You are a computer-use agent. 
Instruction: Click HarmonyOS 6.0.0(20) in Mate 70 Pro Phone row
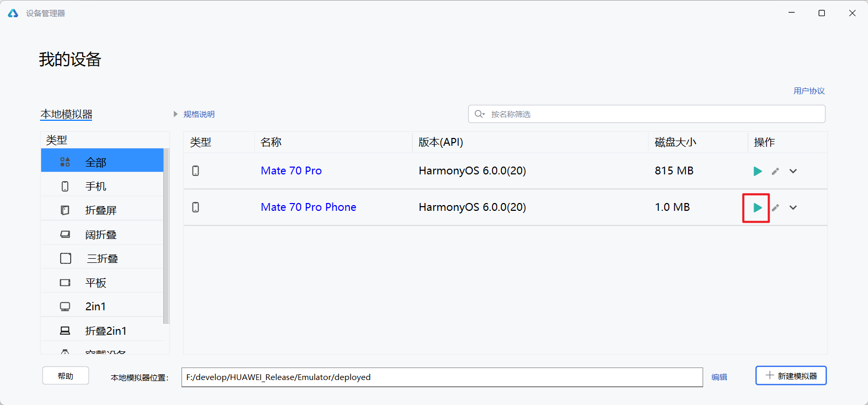click(472, 207)
